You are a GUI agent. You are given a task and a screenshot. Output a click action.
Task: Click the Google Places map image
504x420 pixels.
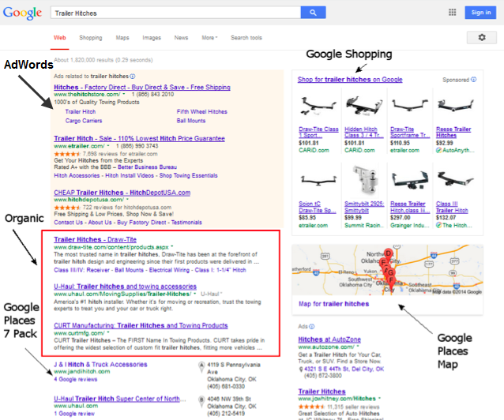(387, 270)
